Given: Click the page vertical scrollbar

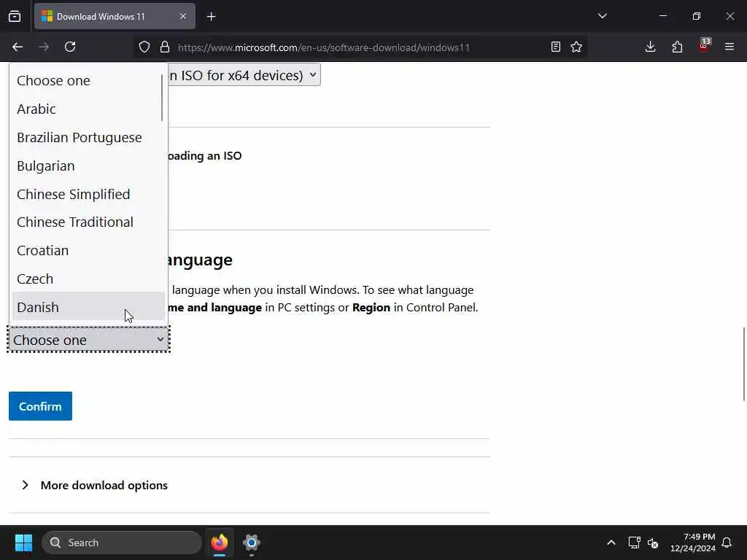Looking at the screenshot, I should pyautogui.click(x=743, y=365).
